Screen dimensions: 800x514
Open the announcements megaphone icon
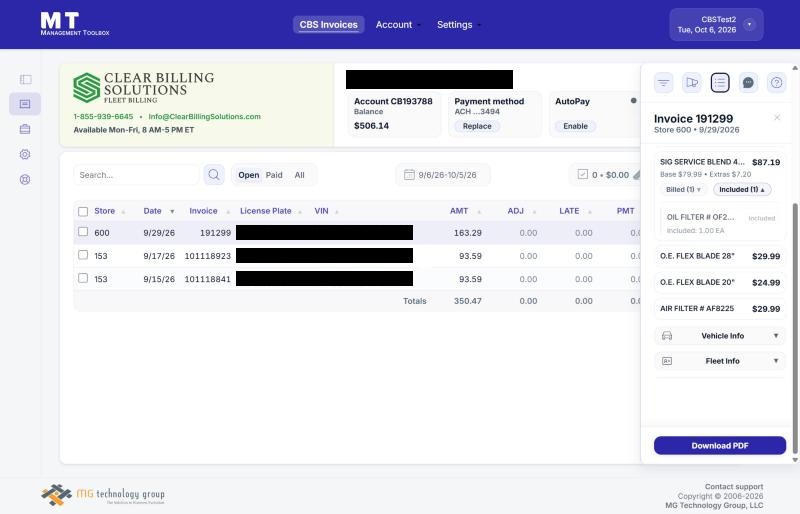point(692,83)
